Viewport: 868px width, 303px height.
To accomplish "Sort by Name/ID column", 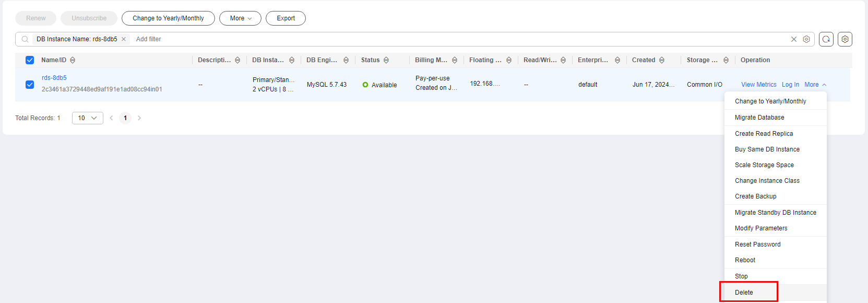I will (x=73, y=60).
